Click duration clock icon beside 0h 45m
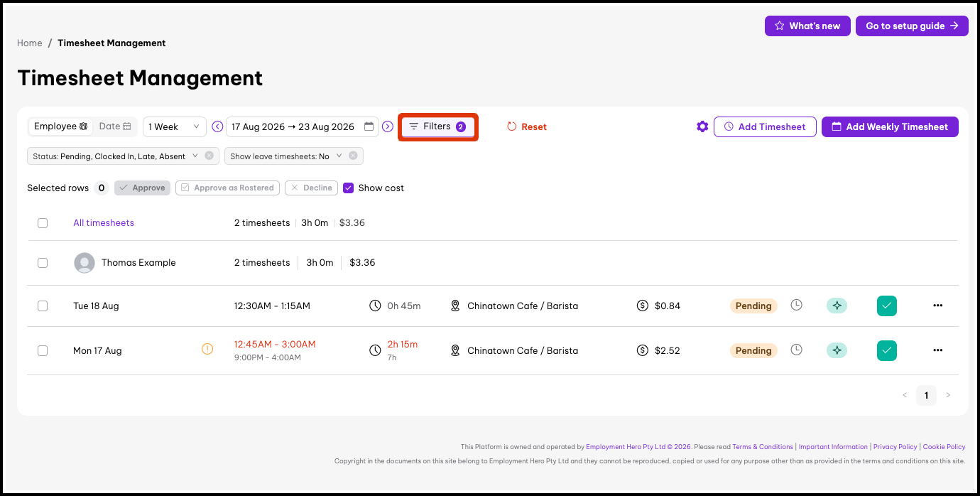The height and width of the screenshot is (496, 980). 375,306
